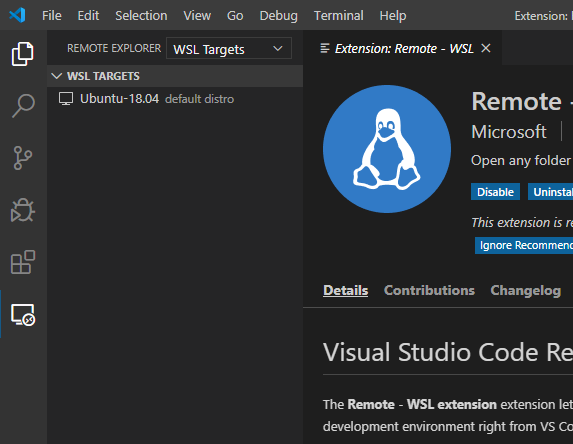This screenshot has height=444, width=573.
Task: Collapse the WSL TARGETS section
Action: [x=175, y=76]
